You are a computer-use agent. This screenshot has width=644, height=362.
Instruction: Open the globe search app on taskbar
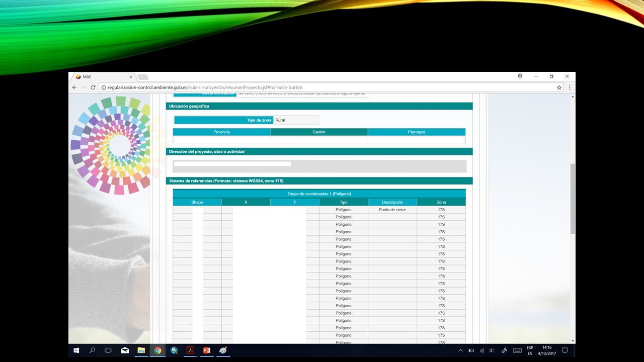174,350
